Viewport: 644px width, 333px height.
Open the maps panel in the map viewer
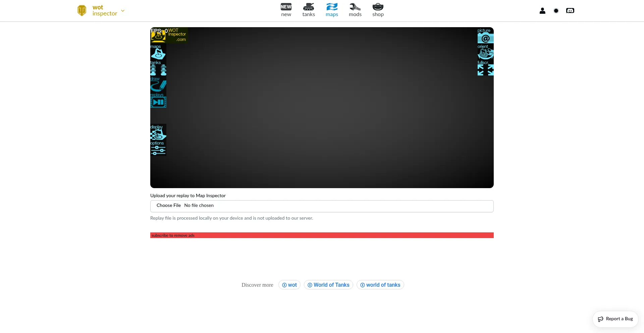coord(158,54)
